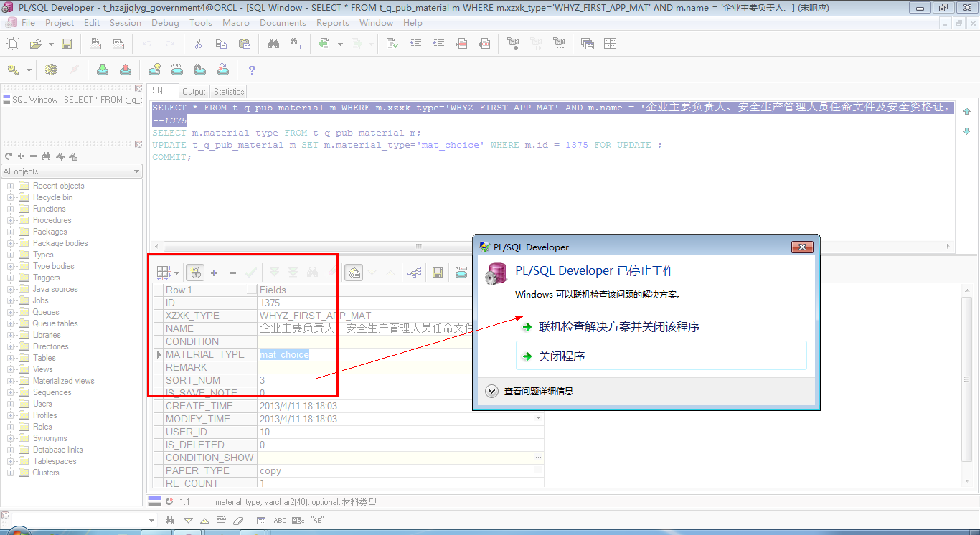Select the Views folder in object browser
The height and width of the screenshot is (535, 980).
pyautogui.click(x=43, y=369)
